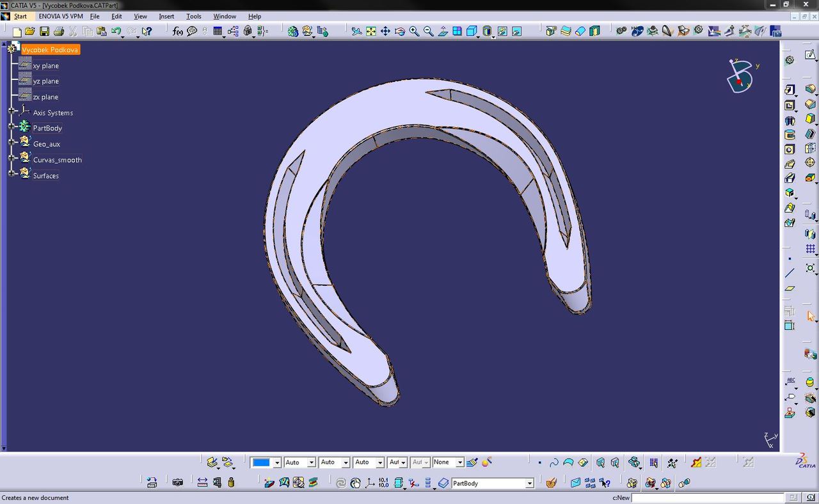Select the Rotate view tool

click(x=400, y=31)
